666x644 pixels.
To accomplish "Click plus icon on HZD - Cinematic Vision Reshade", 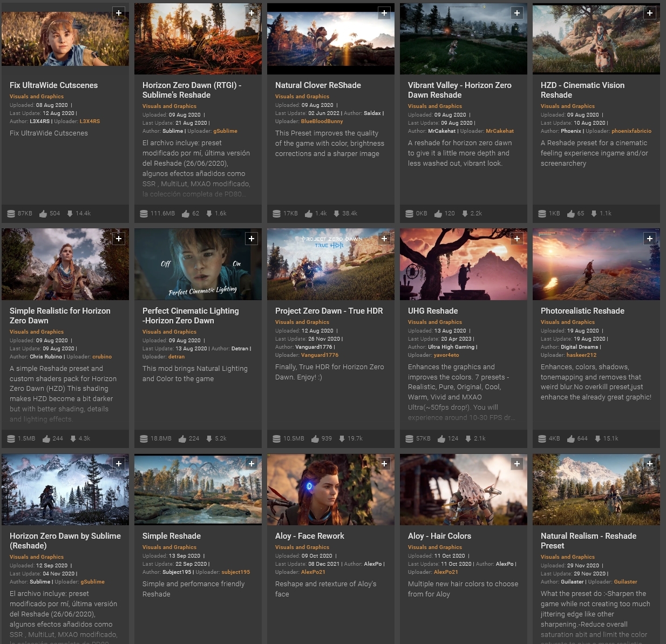I will [650, 13].
